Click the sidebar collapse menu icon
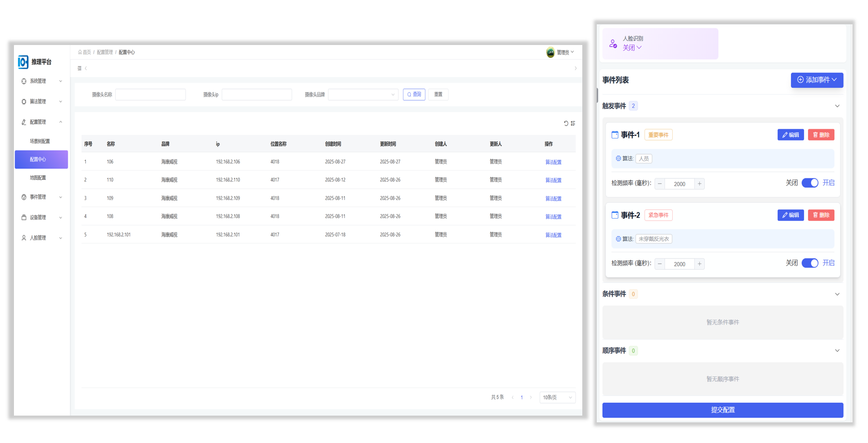Screen dimensions: 868x443 [80, 68]
